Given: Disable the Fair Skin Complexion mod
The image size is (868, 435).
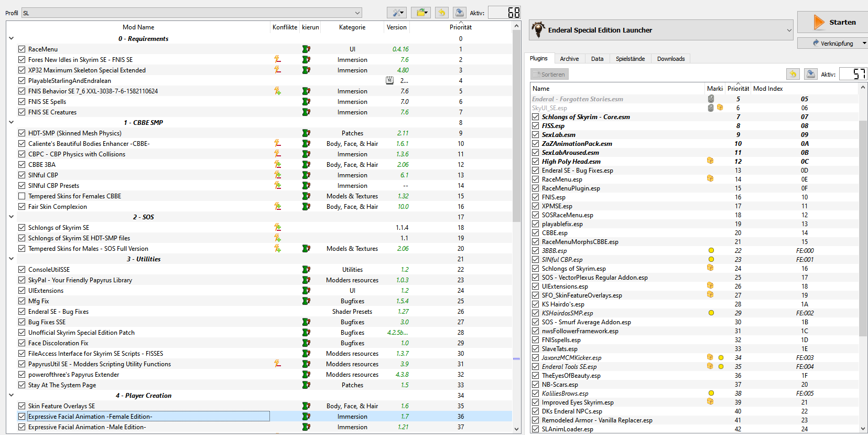Looking at the screenshot, I should (x=21, y=206).
